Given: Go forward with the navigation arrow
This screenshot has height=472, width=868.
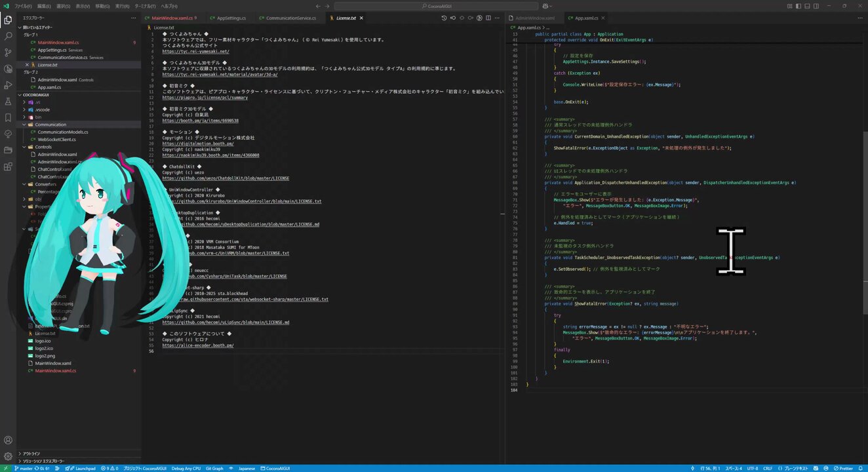Looking at the screenshot, I should [327, 6].
